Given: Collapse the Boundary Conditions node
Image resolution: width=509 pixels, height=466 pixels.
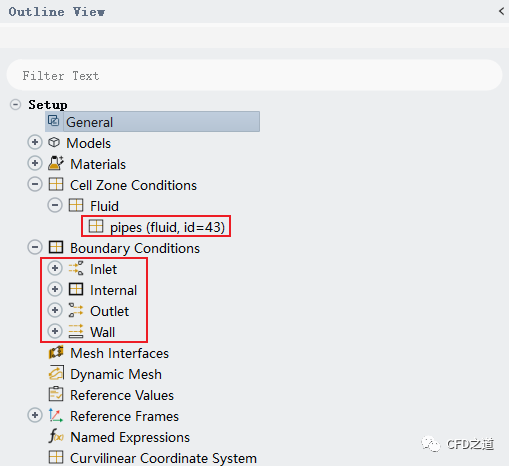Looking at the screenshot, I should coord(35,247).
